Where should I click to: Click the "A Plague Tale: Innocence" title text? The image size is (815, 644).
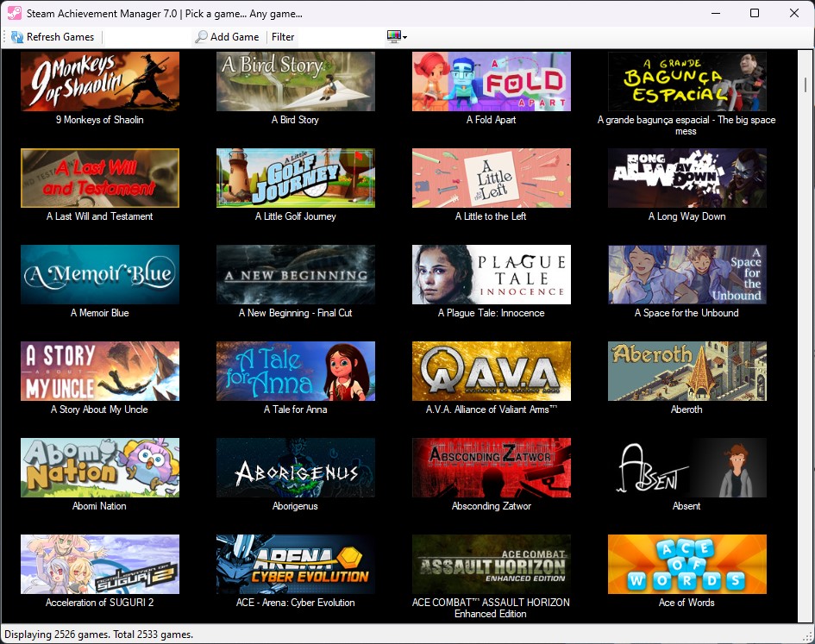pyautogui.click(x=492, y=313)
